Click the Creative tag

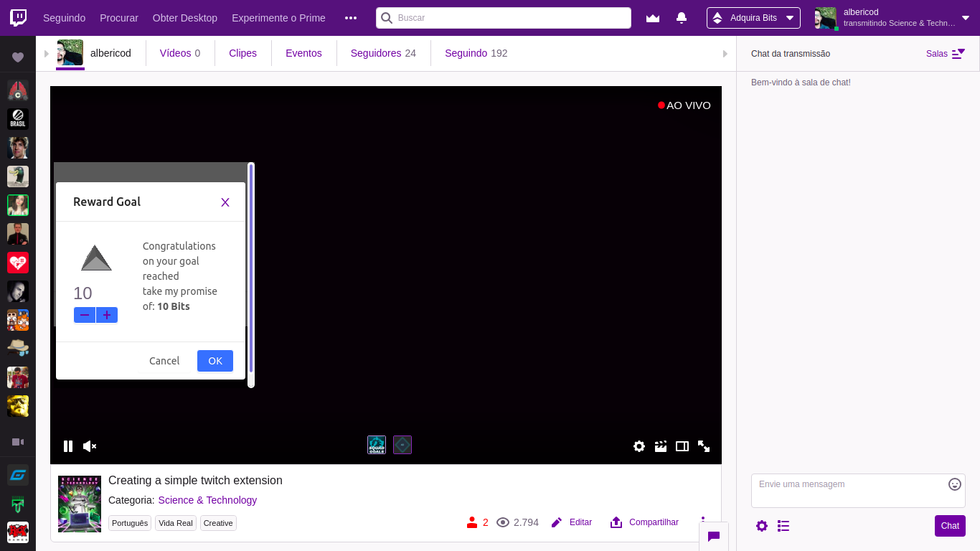[218, 523]
